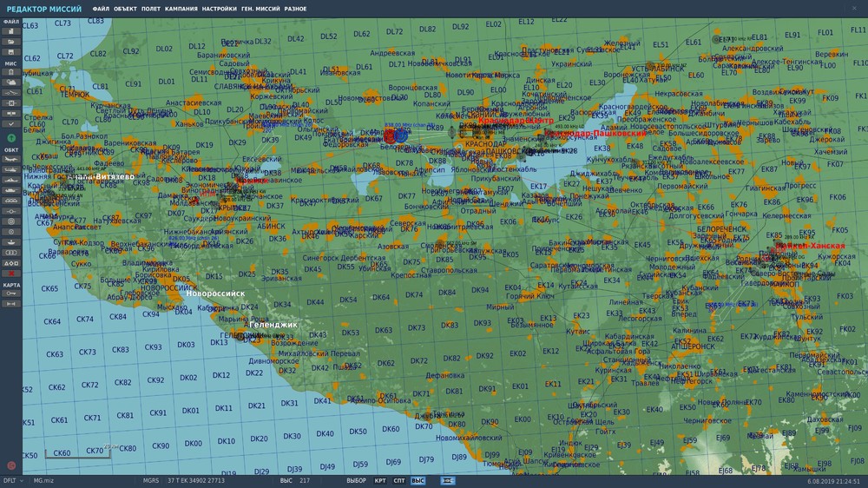Toggle the КРТ map mode
The width and height of the screenshot is (868, 488).
coord(380,481)
